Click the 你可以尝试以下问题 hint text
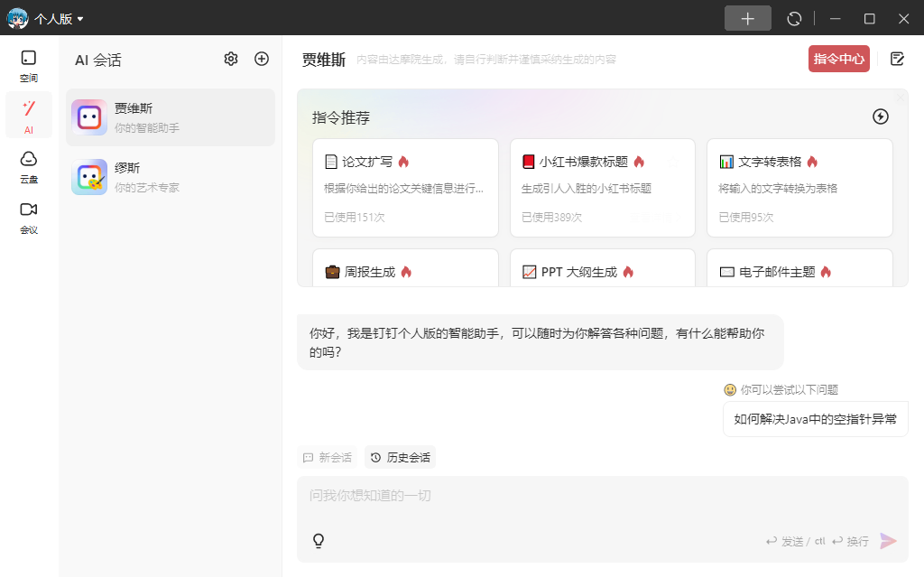The image size is (924, 578). tap(789, 390)
